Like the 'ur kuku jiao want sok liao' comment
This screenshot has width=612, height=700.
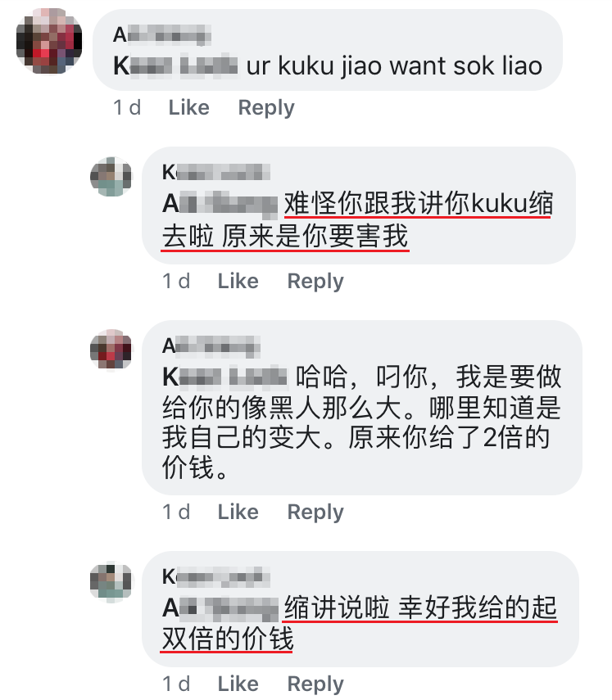pos(188,107)
